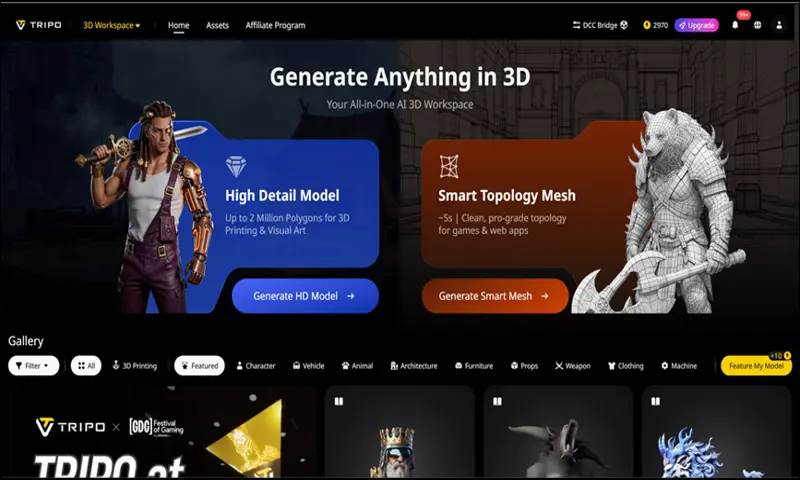Go to the Assets tab

click(x=217, y=25)
